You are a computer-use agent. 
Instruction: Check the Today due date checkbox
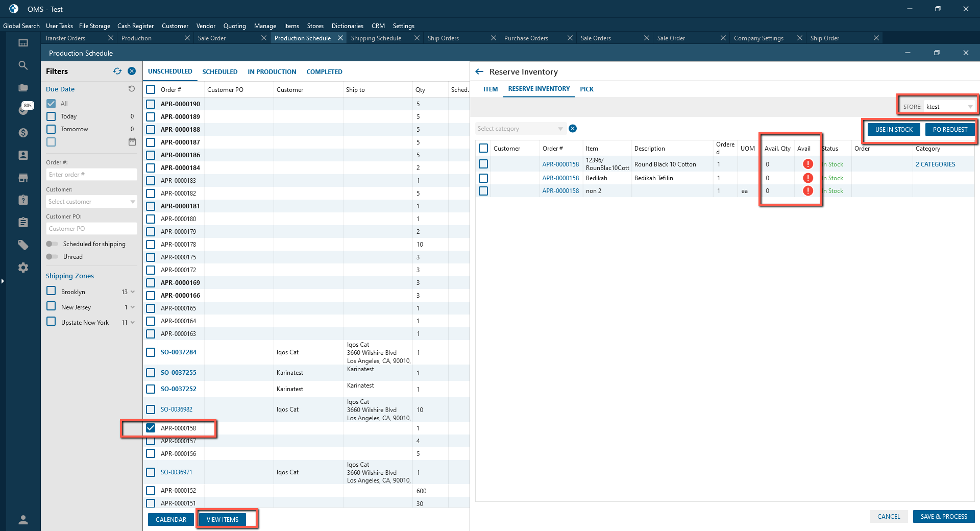(51, 116)
